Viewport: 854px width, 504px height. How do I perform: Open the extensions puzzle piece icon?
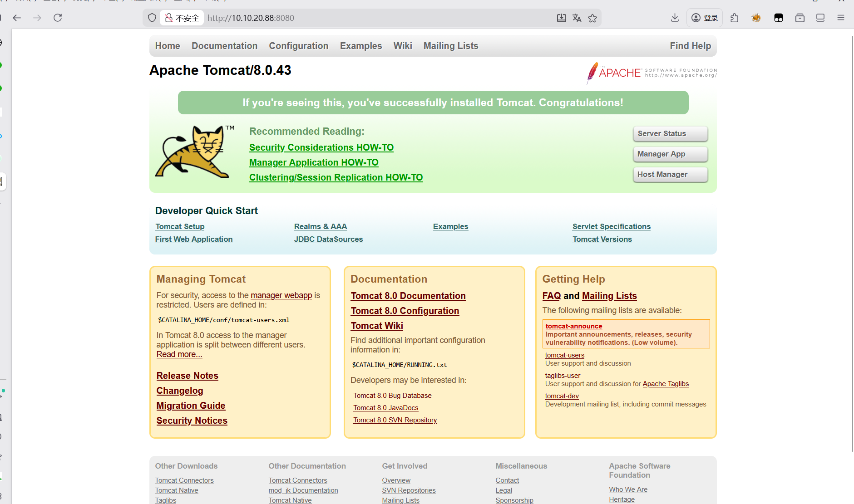tap(735, 18)
